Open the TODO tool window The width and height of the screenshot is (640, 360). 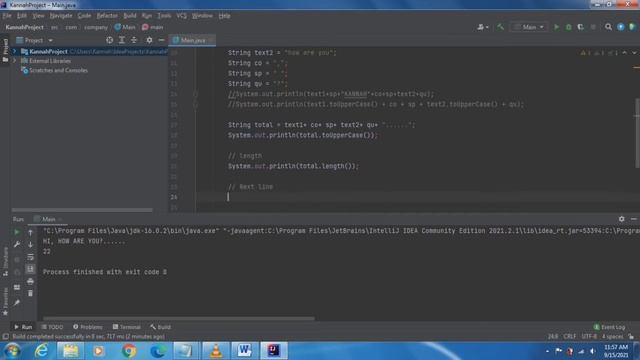[52, 327]
